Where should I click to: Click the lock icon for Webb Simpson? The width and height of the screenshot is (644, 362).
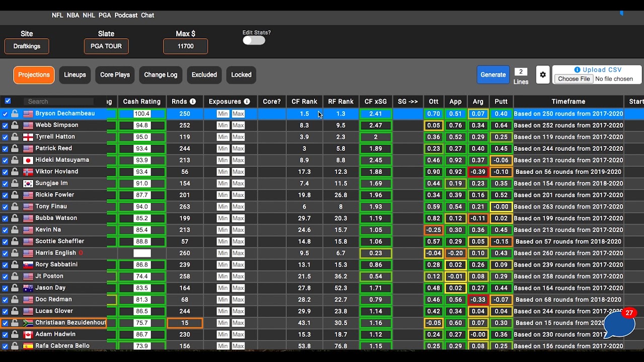click(15, 126)
